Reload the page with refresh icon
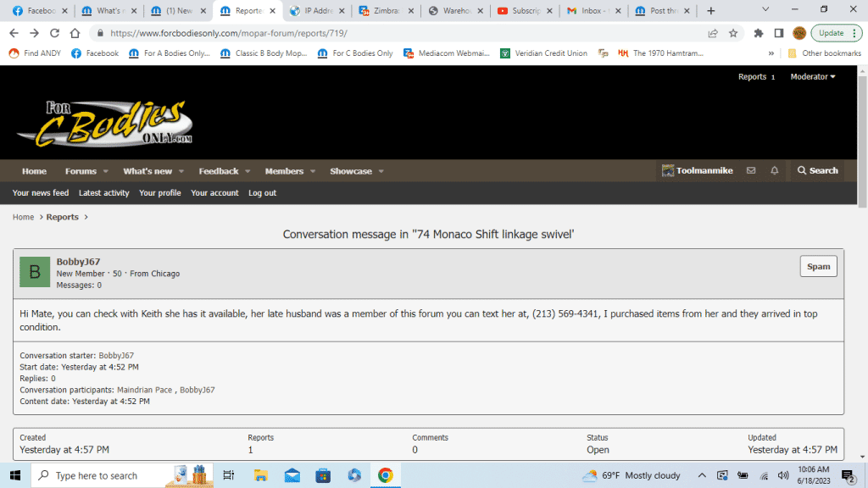The image size is (868, 488). click(55, 33)
